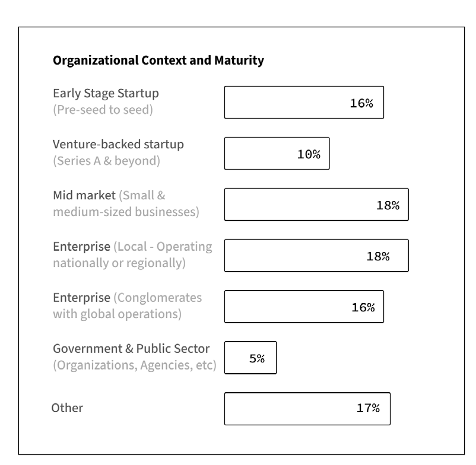
Task: Click the Organizational Context and Maturity title
Action: [x=158, y=60]
